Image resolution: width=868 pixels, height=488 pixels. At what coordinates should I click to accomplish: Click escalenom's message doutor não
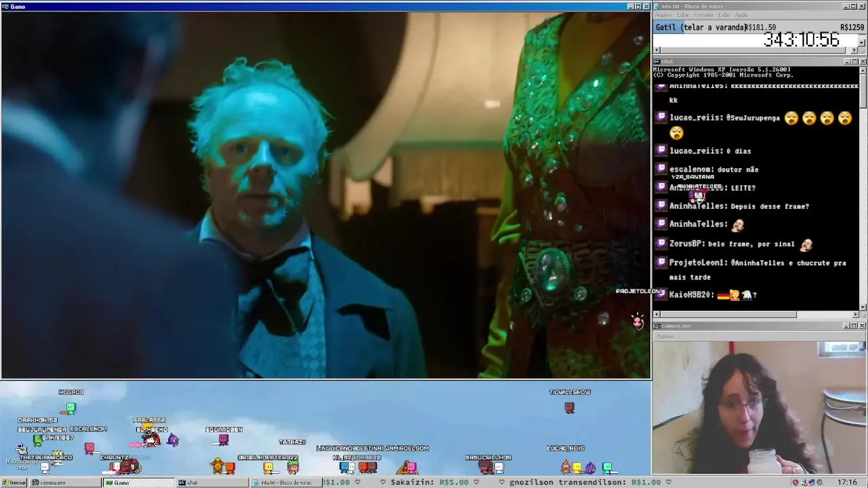(x=737, y=169)
